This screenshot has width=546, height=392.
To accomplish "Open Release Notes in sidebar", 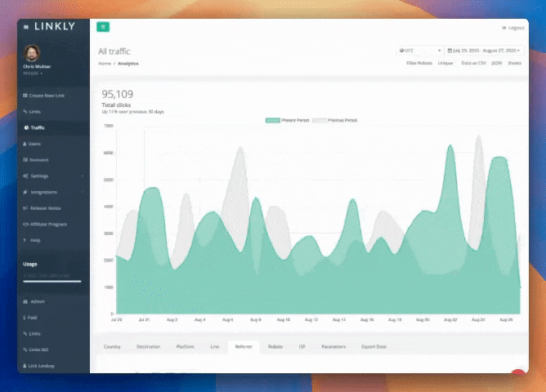I will tap(45, 207).
